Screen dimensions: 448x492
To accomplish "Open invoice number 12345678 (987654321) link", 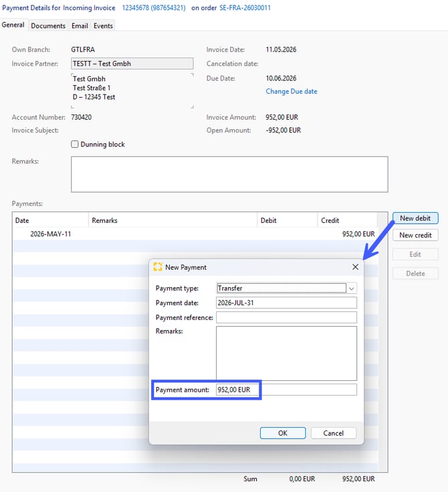I will pyautogui.click(x=154, y=8).
